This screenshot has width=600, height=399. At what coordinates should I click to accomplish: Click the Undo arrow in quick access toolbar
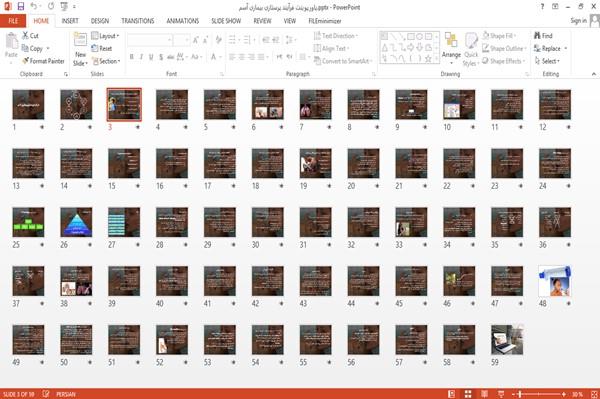tap(34, 7)
